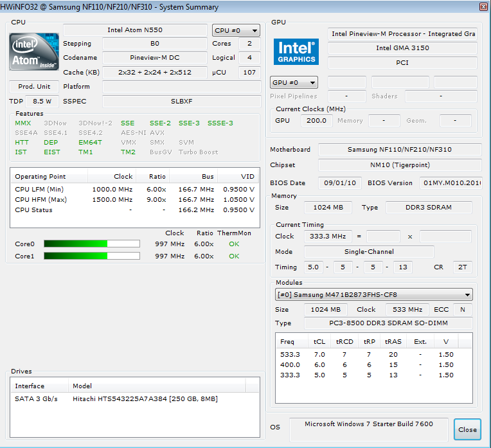This screenshot has height=448, width=491.
Task: Click the Core0 ThermMon OK status
Action: pos(234,244)
